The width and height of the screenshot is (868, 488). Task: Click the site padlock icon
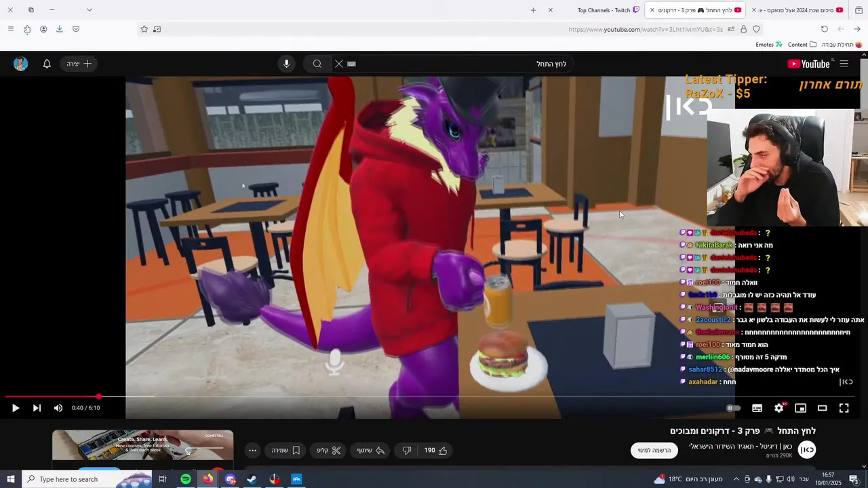click(743, 29)
